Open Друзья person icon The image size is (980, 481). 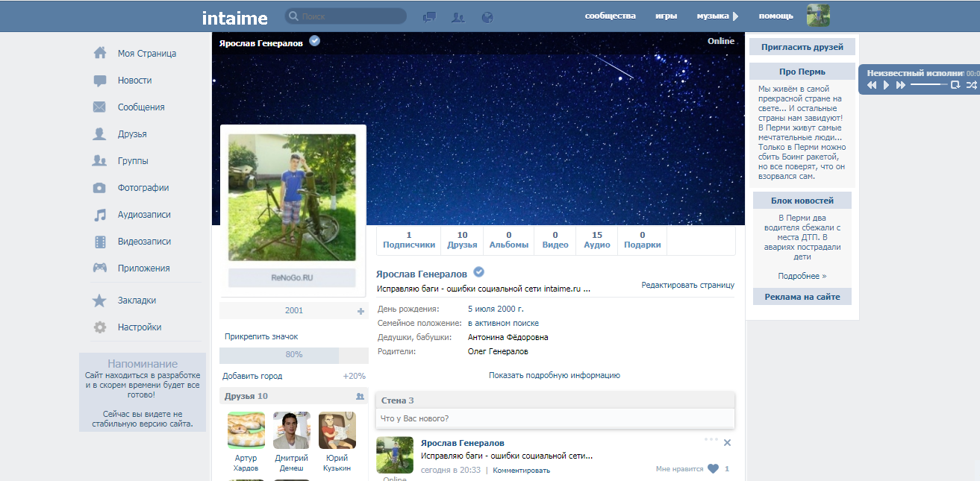coord(99,133)
